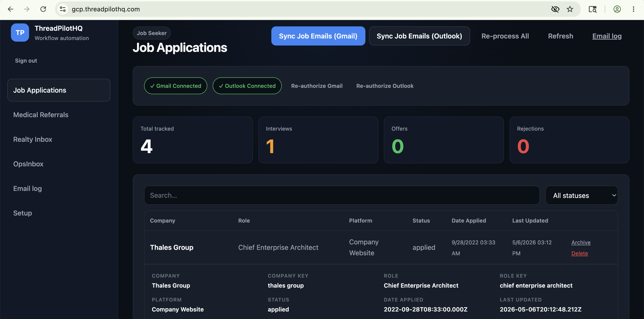Image resolution: width=644 pixels, height=319 pixels.
Task: Click 'chief enterprise architect' role key value
Action: (x=536, y=286)
